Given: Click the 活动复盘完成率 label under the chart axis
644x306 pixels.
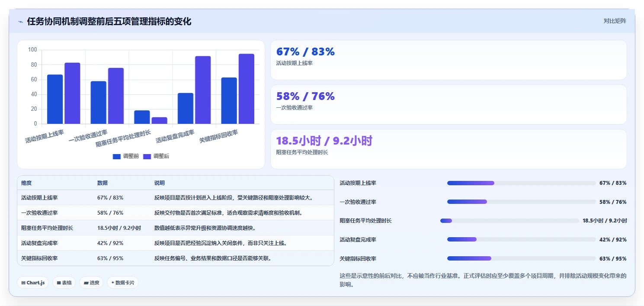Looking at the screenshot, I should pos(175,136).
